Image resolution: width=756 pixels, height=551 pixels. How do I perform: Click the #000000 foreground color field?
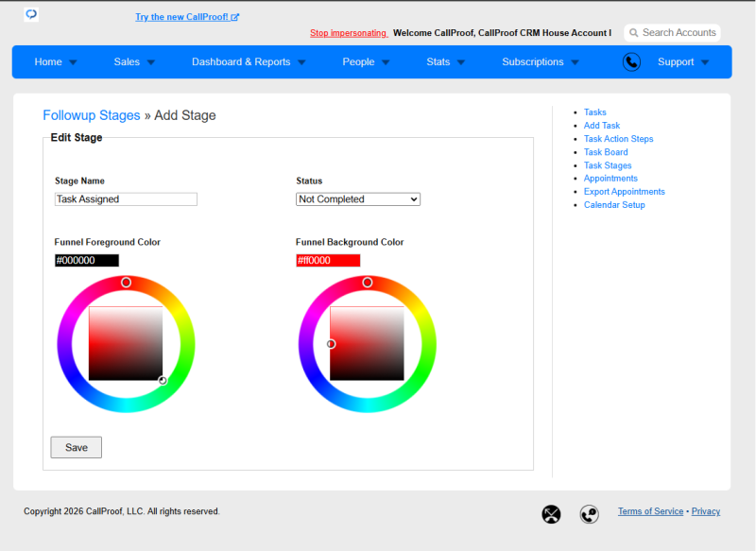87,260
